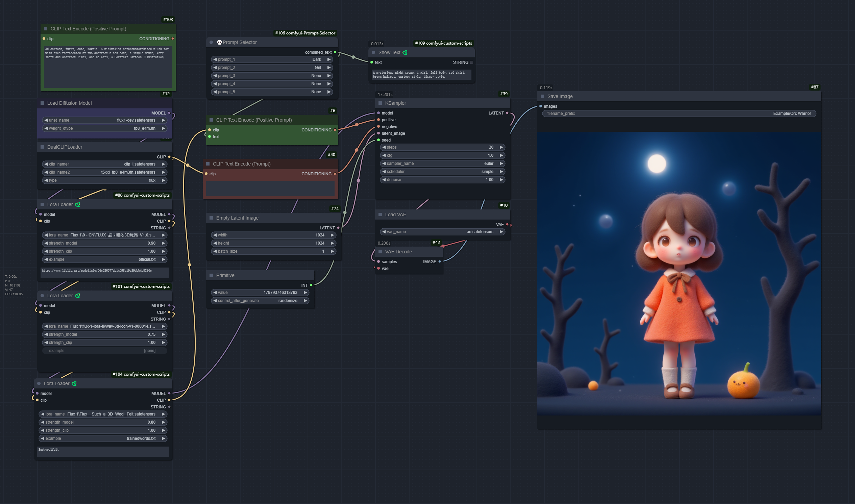
Task: Click the filename_prefix Example/Orc Warrior field
Action: coord(679,114)
